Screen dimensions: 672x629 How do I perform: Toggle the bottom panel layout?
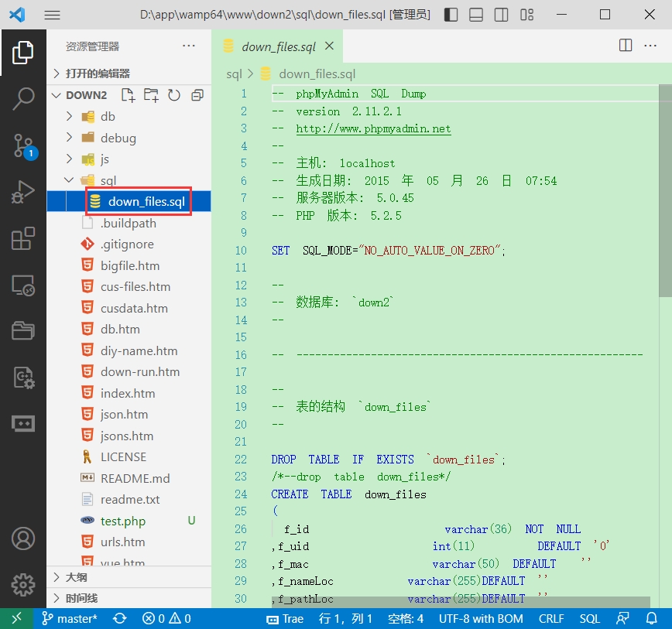coord(476,15)
